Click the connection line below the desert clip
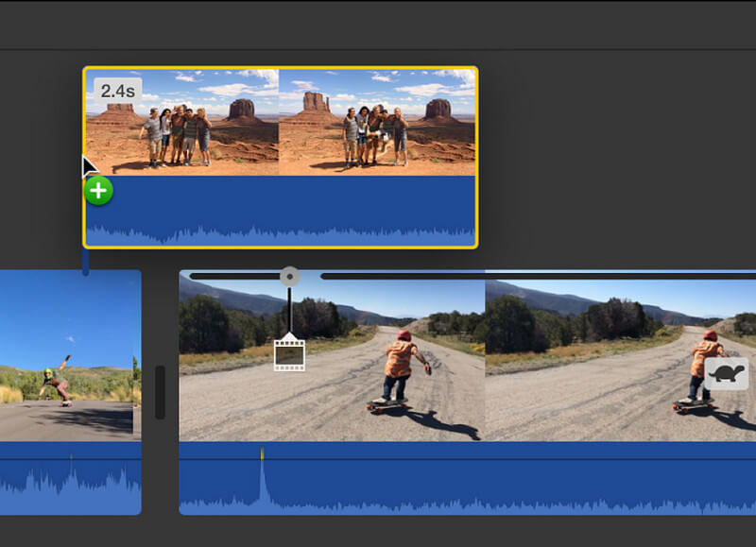This screenshot has height=547, width=756. pos(86,261)
